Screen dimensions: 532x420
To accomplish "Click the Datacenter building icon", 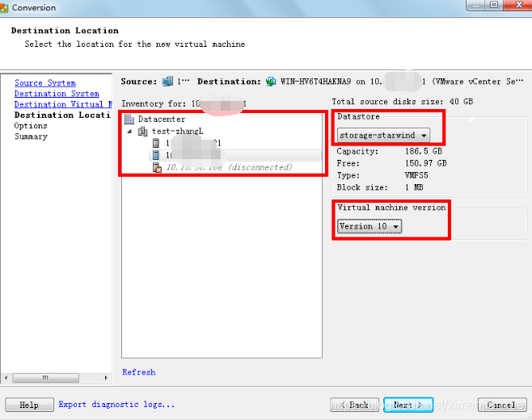I will click(129, 119).
